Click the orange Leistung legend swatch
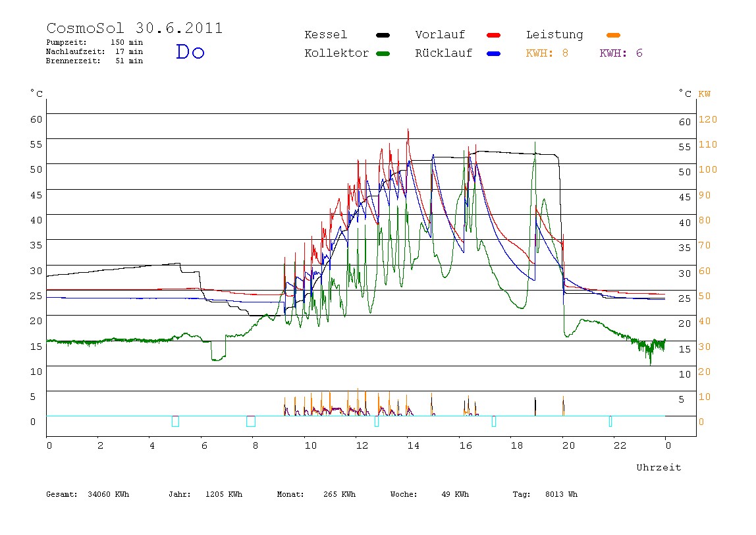 click(613, 35)
